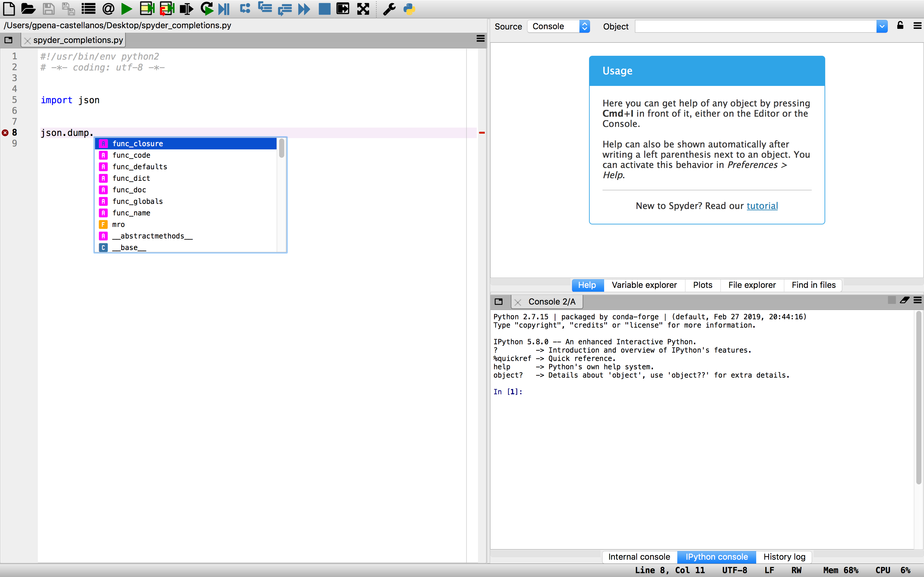
Task: Switch to the History log tab
Action: coord(784,557)
